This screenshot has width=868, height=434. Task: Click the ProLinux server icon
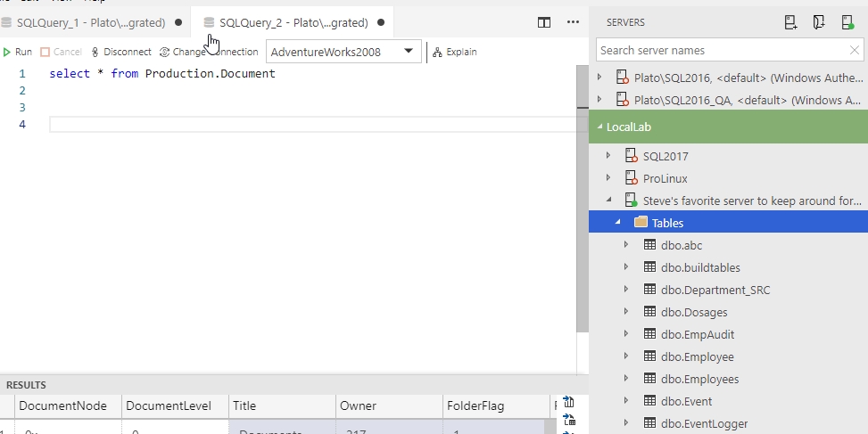(631, 178)
